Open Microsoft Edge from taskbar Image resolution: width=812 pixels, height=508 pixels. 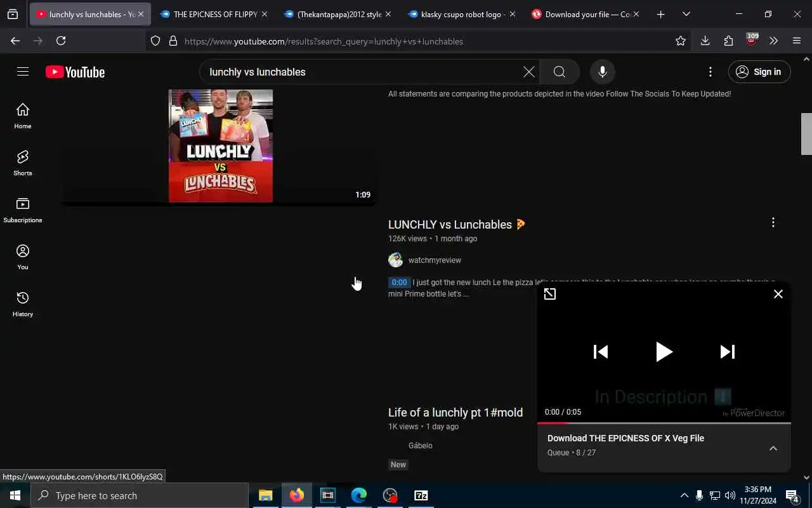click(359, 495)
